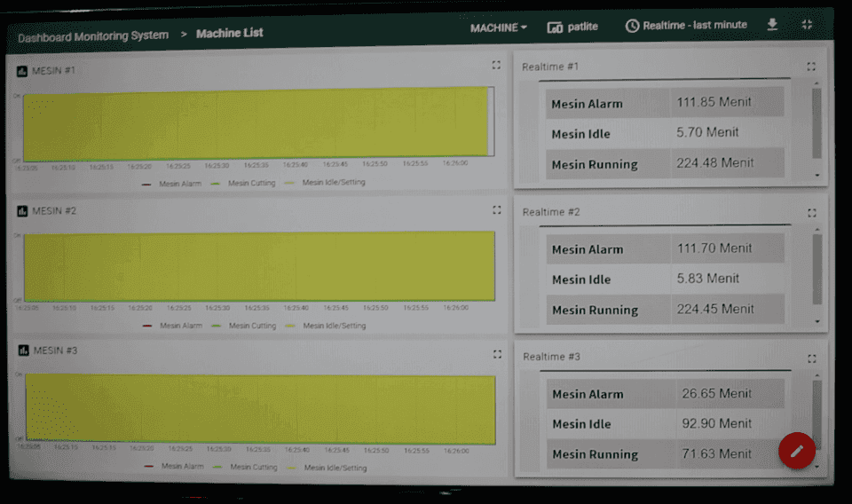Viewport: 852px width, 504px height.
Task: Click the fullscreen collapse icon in header
Action: (x=807, y=25)
